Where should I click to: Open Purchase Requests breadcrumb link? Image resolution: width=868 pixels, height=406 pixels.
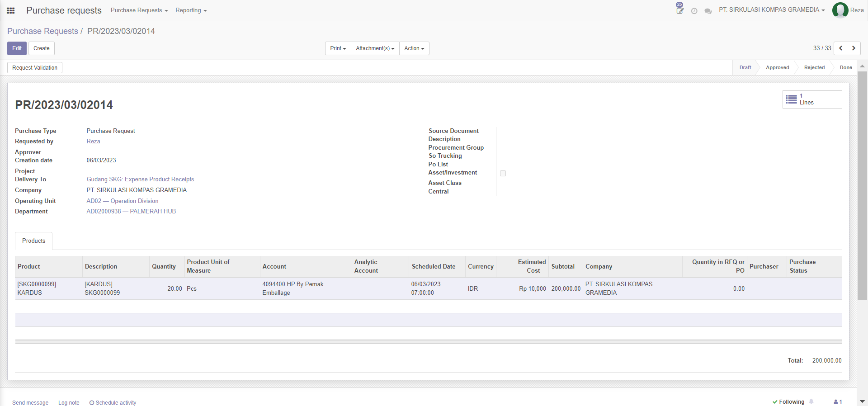[x=42, y=31]
